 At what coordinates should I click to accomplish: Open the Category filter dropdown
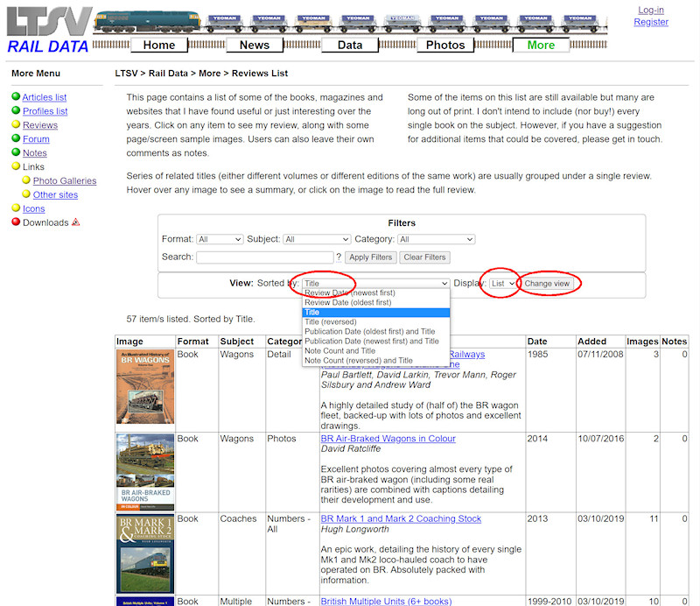436,239
